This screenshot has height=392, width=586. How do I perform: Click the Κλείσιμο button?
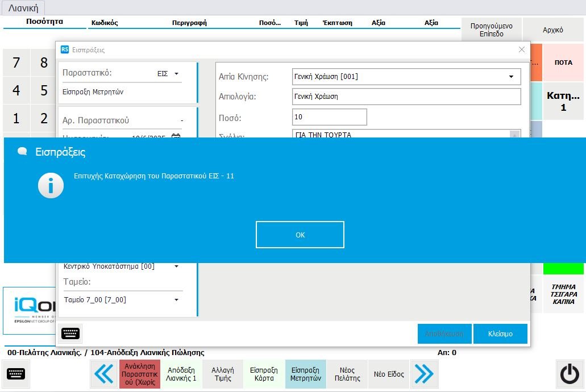(500, 333)
